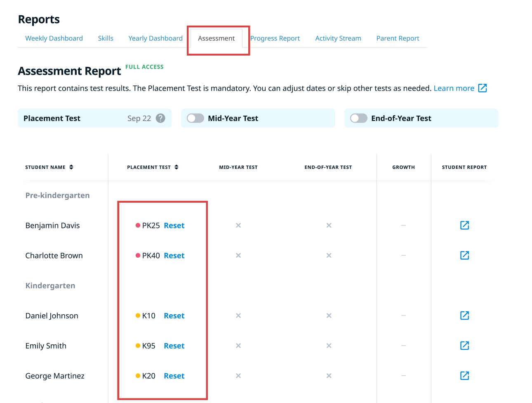Sort the table by Student Name

pyautogui.click(x=71, y=167)
